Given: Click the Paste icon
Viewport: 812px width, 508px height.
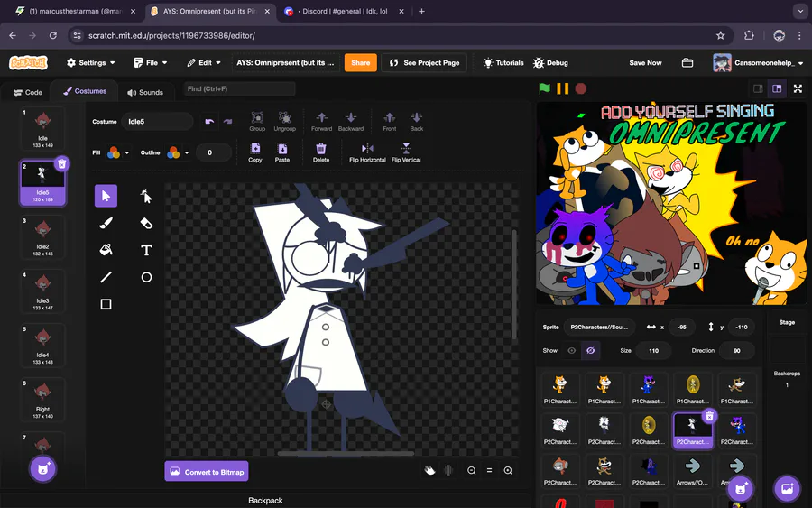Looking at the screenshot, I should click(x=282, y=152).
